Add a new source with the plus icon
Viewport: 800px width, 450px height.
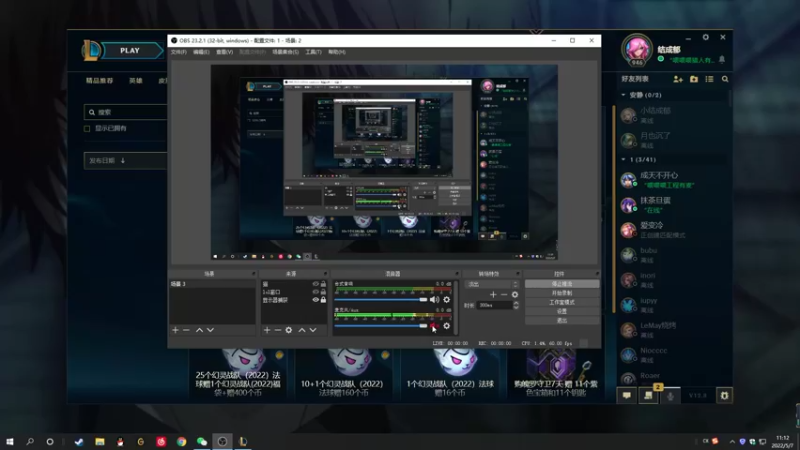click(267, 330)
